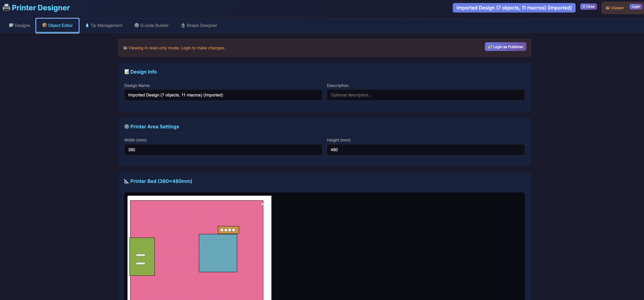Click the memo icon next to Design Info
This screenshot has height=300, width=644.
(x=126, y=72)
